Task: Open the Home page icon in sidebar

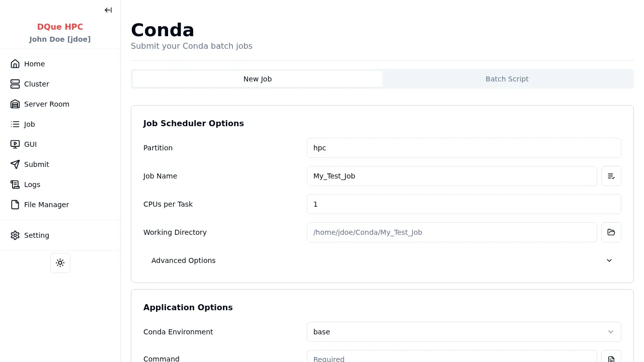Action: [15, 64]
